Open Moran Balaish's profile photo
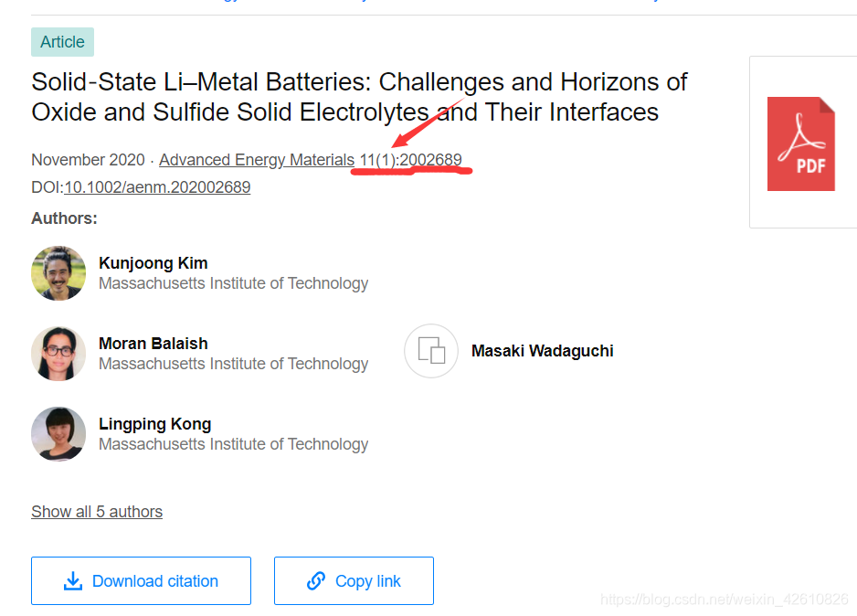Image resolution: width=857 pixels, height=616 pixels. [x=58, y=354]
